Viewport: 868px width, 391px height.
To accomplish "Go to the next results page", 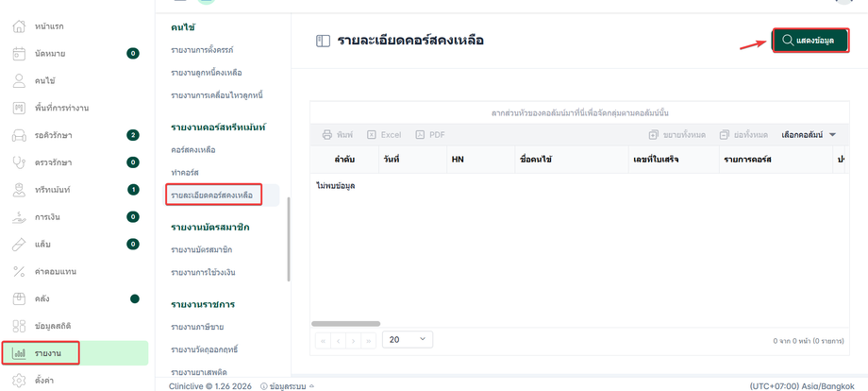I will (353, 340).
